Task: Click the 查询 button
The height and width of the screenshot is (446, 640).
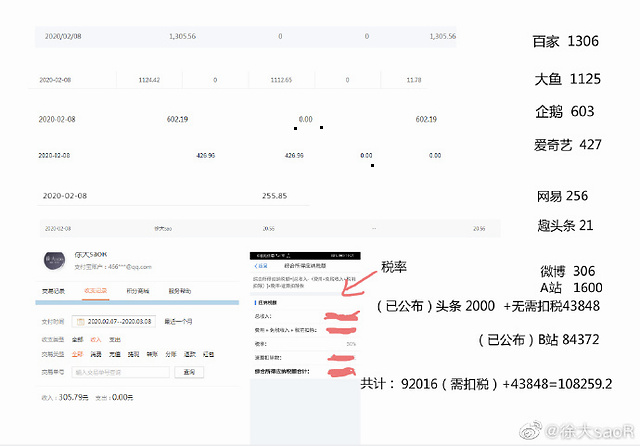Action: 189,372
